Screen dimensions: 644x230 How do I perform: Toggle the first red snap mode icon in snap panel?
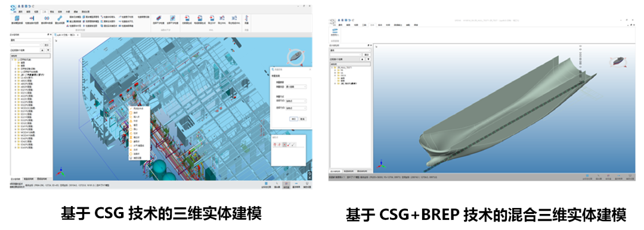click(275, 145)
